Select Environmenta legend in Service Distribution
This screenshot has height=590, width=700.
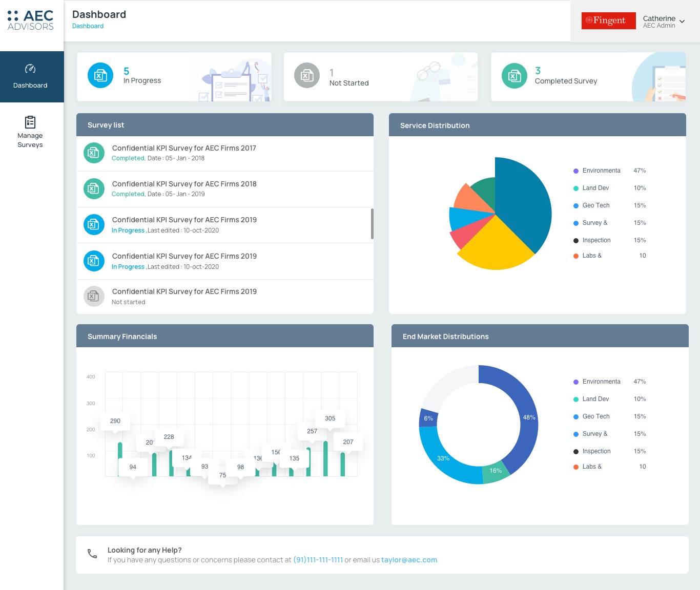pyautogui.click(x=610, y=171)
